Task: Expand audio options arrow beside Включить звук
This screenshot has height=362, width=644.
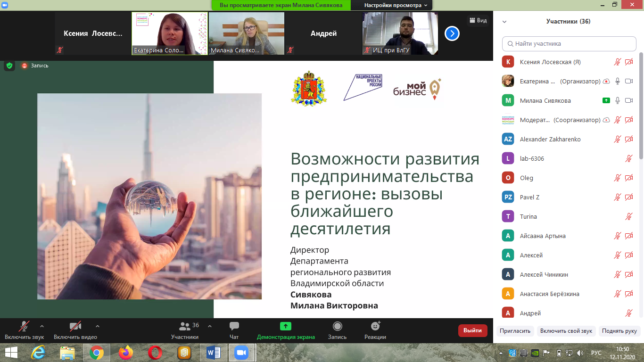Action: [42, 326]
